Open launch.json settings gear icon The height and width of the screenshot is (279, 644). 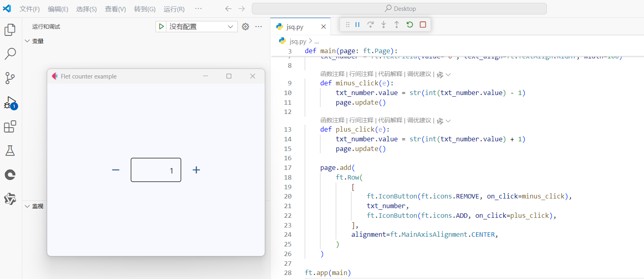[x=245, y=27]
